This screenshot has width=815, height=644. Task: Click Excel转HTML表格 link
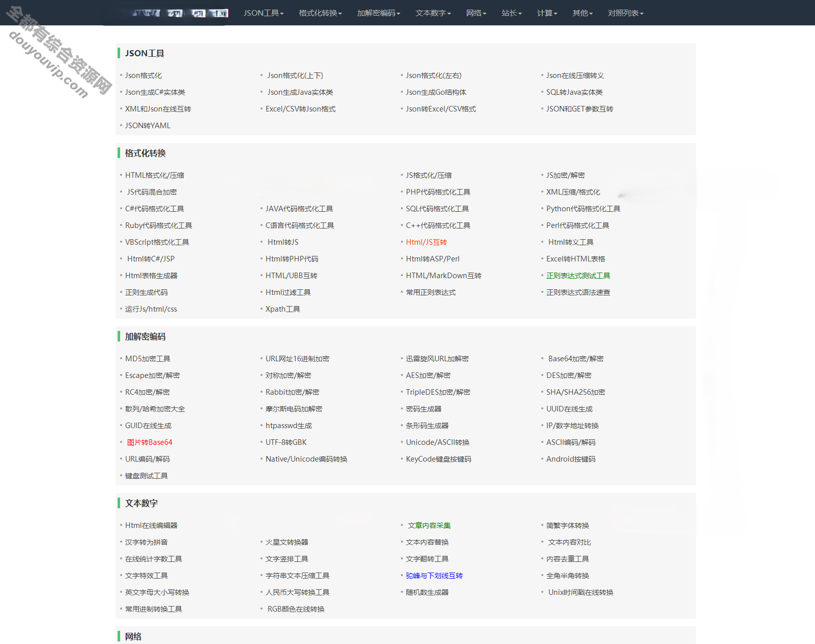coord(576,259)
